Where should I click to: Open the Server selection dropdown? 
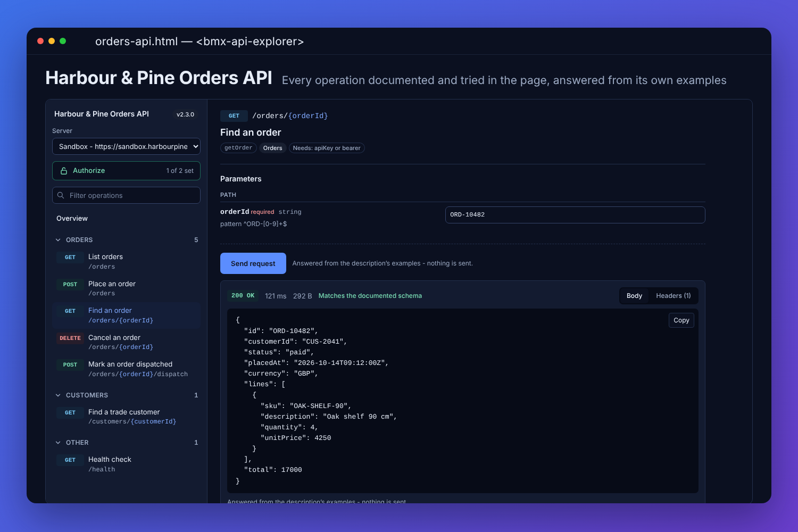click(x=126, y=146)
